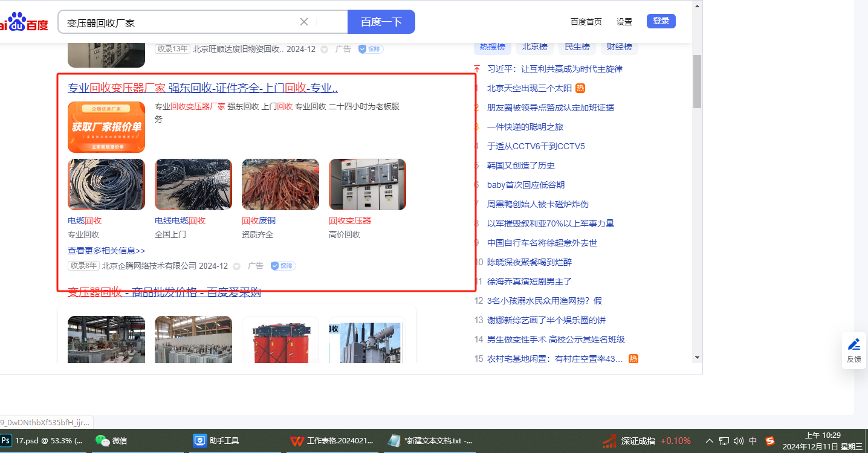This screenshot has width=868, height=453.
Task: Open hot search baby首次回应低谷期
Action: coord(526,185)
